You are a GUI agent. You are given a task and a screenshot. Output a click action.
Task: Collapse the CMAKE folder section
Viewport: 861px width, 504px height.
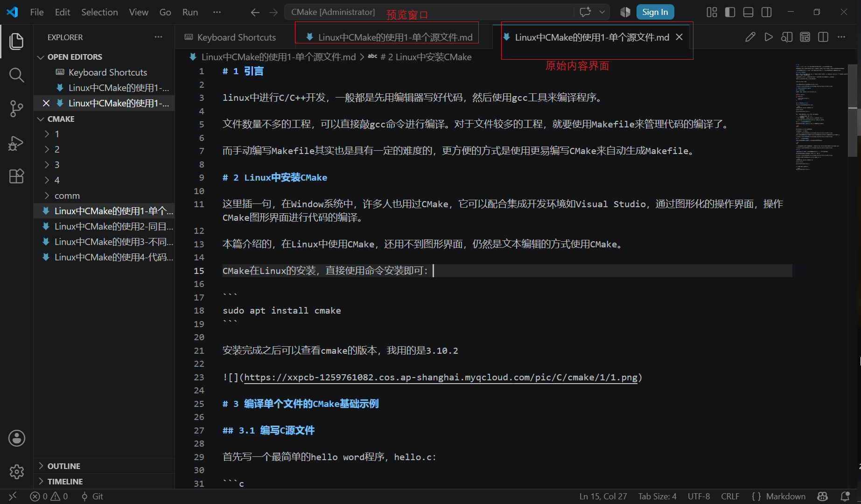(x=105, y=119)
